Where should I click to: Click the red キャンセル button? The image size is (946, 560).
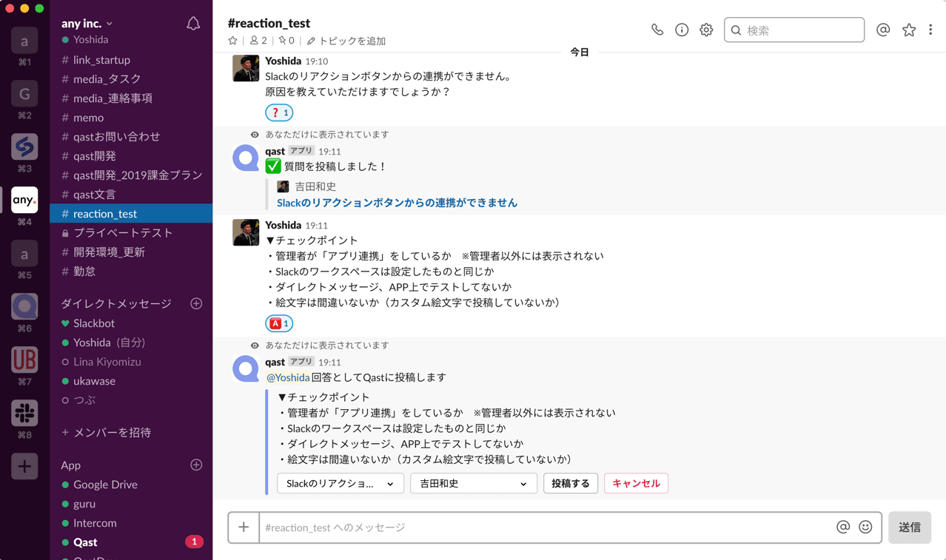(637, 483)
